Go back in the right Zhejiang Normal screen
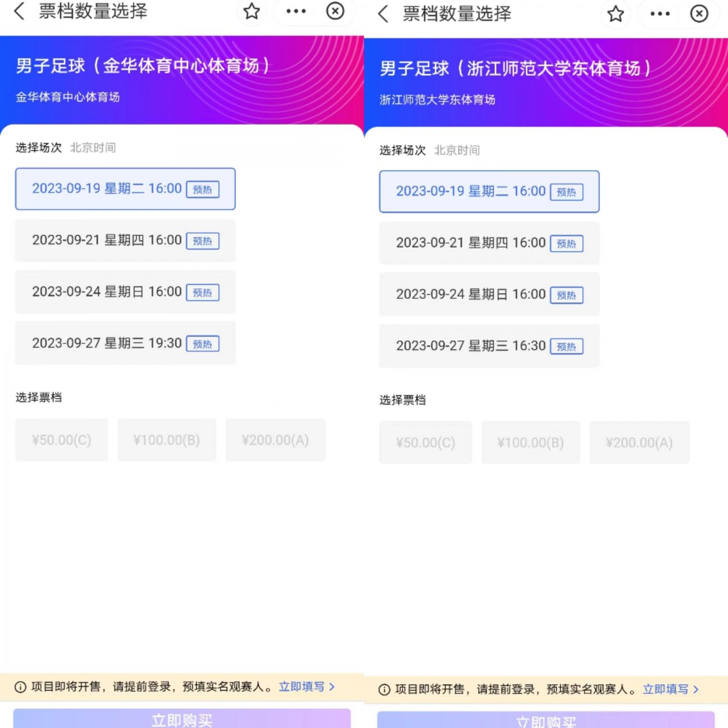Image resolution: width=728 pixels, height=728 pixels. point(383,13)
